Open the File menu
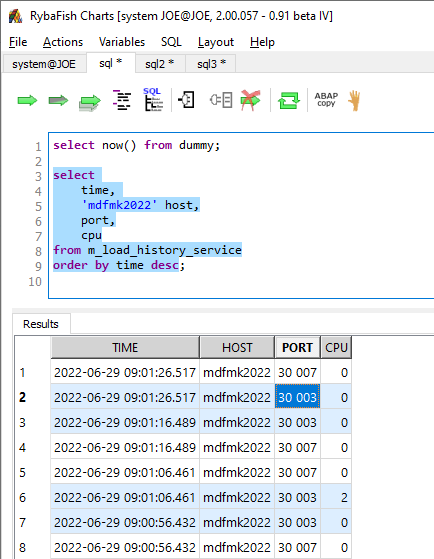This screenshot has width=434, height=559. coord(18,42)
